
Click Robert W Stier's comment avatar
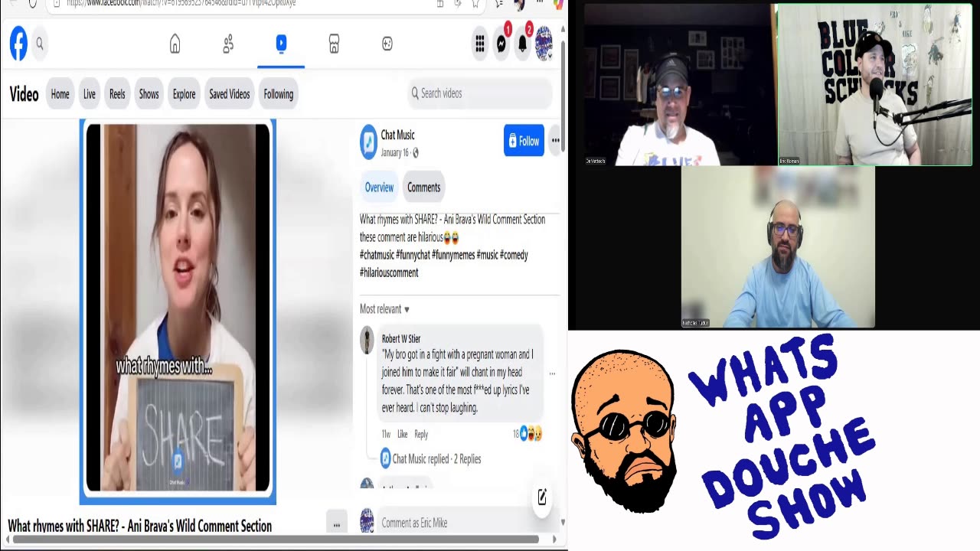[x=367, y=341]
